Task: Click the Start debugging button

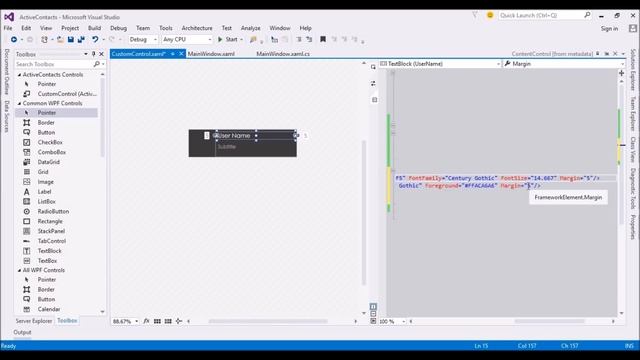Action: [228, 40]
